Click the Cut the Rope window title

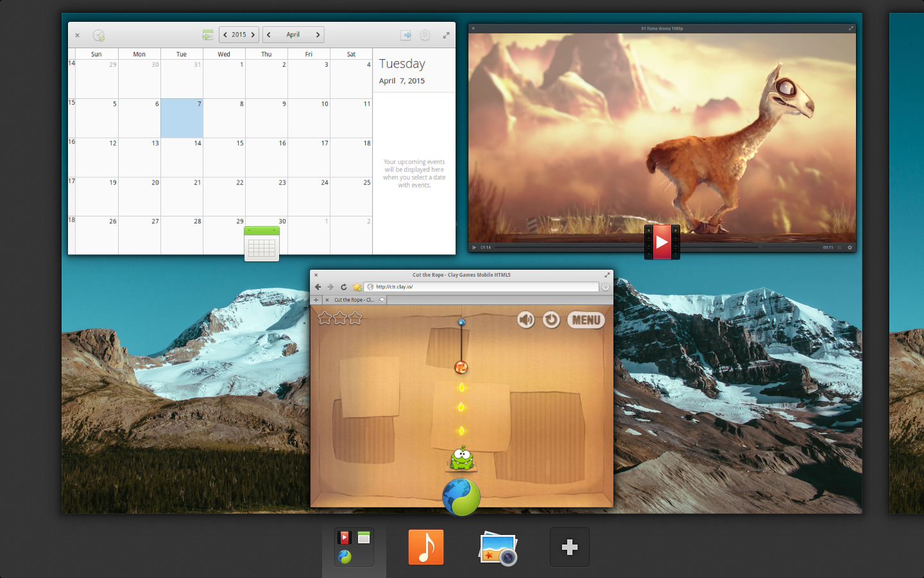point(461,275)
